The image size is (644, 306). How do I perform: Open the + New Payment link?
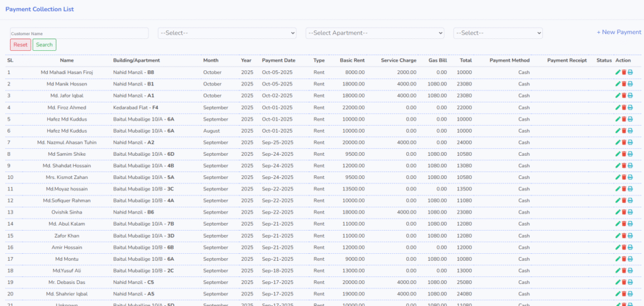[619, 32]
